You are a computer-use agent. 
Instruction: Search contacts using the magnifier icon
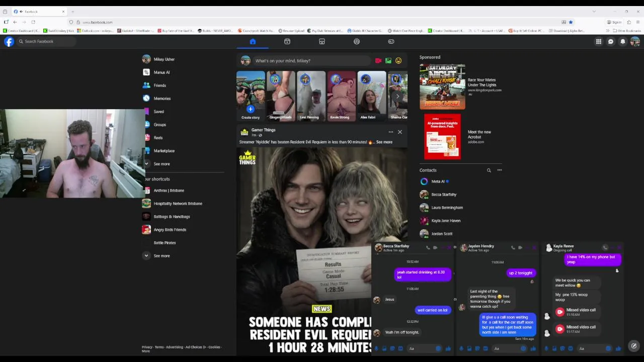click(x=489, y=170)
